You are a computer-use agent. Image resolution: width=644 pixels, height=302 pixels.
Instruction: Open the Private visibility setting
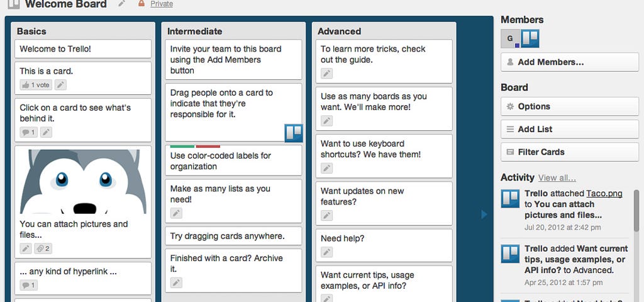(x=162, y=4)
